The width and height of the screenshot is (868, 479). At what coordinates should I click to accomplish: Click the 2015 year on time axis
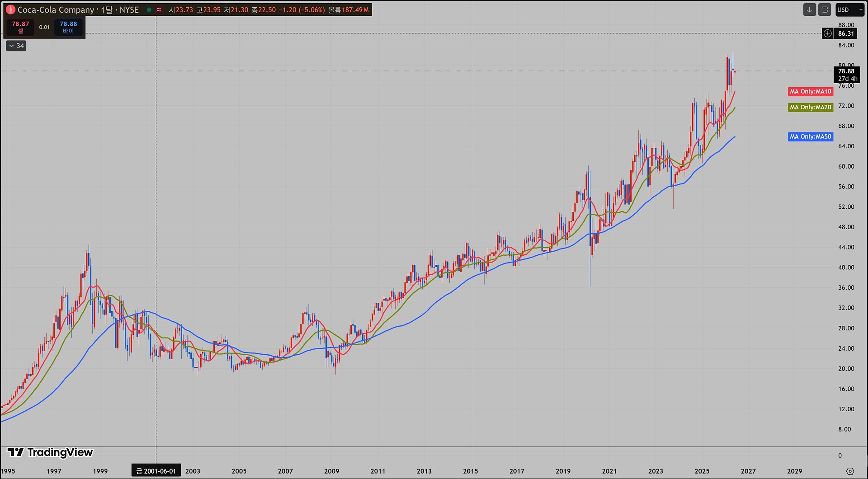(471, 471)
